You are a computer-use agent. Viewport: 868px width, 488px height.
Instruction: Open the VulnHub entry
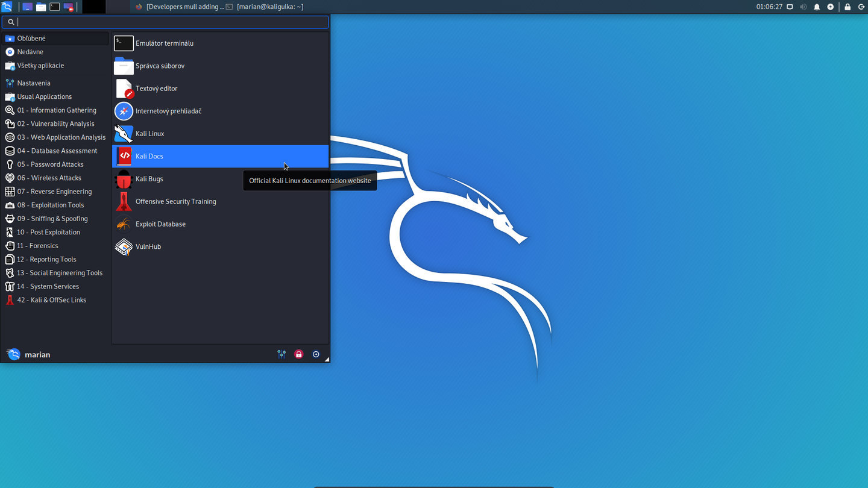[220, 246]
